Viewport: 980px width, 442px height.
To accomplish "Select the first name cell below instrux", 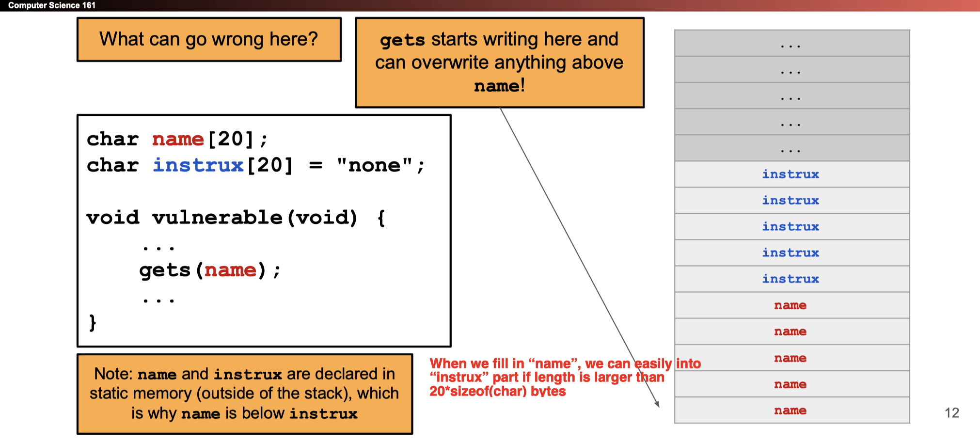I will 790,305.
